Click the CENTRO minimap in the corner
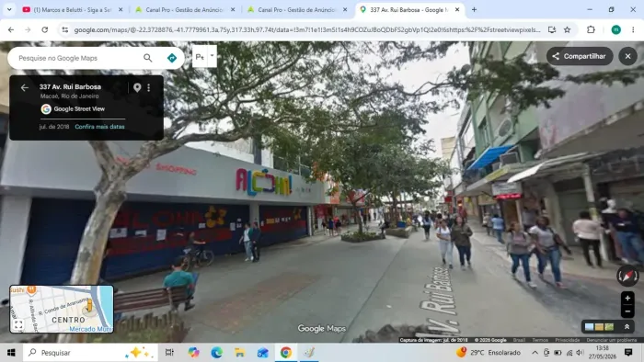 coord(62,309)
